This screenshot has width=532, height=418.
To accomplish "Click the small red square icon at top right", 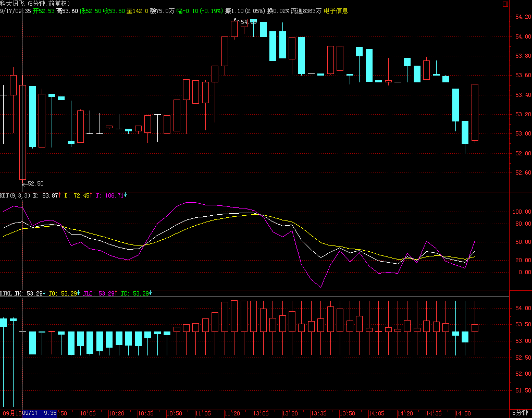I will (505, 4).
